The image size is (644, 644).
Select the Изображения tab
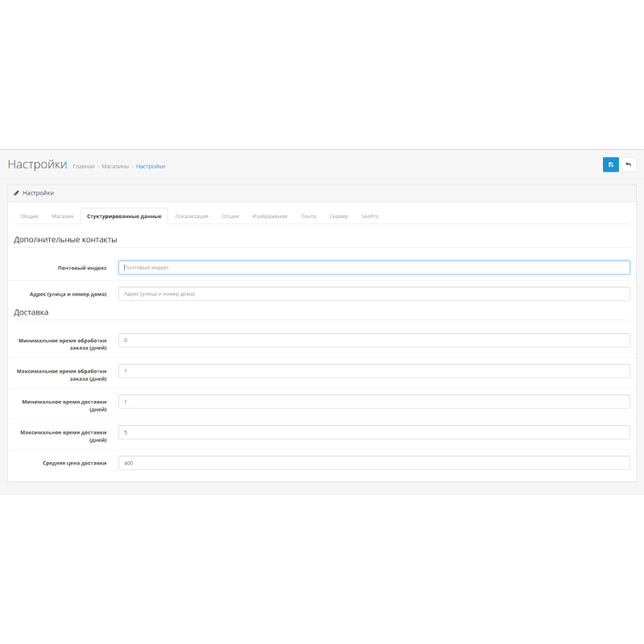[x=269, y=216]
